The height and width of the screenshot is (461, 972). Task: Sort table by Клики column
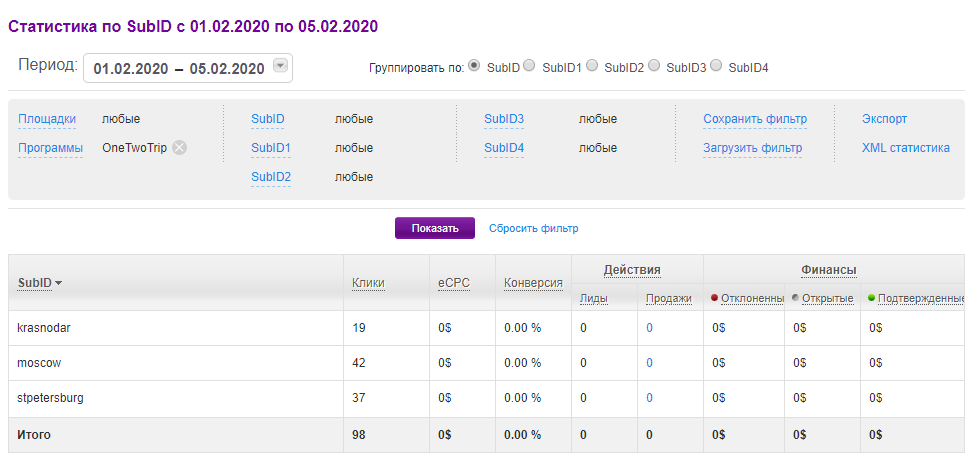coord(368,283)
